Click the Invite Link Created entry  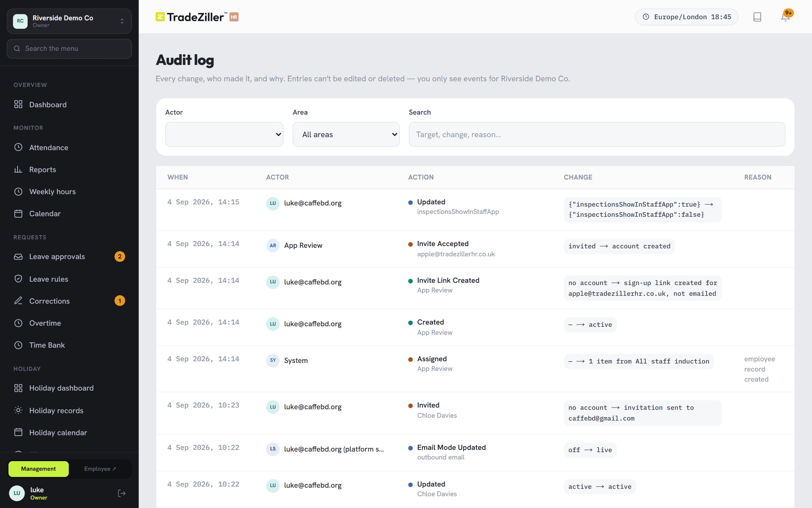click(x=448, y=280)
